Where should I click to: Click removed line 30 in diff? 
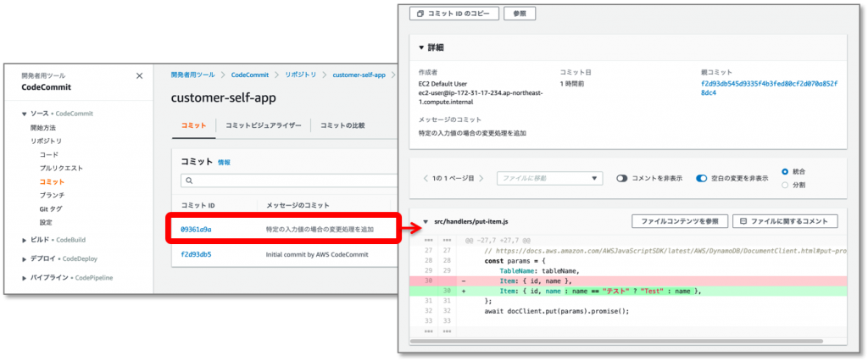[628, 281]
